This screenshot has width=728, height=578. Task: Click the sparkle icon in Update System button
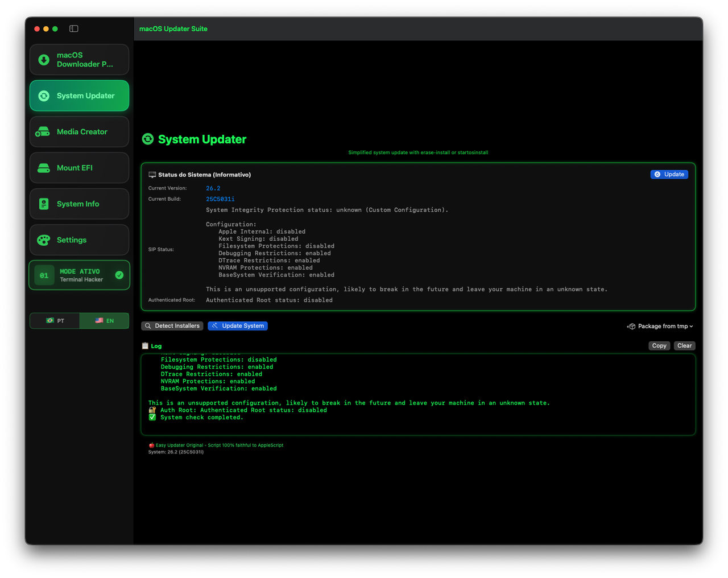215,326
